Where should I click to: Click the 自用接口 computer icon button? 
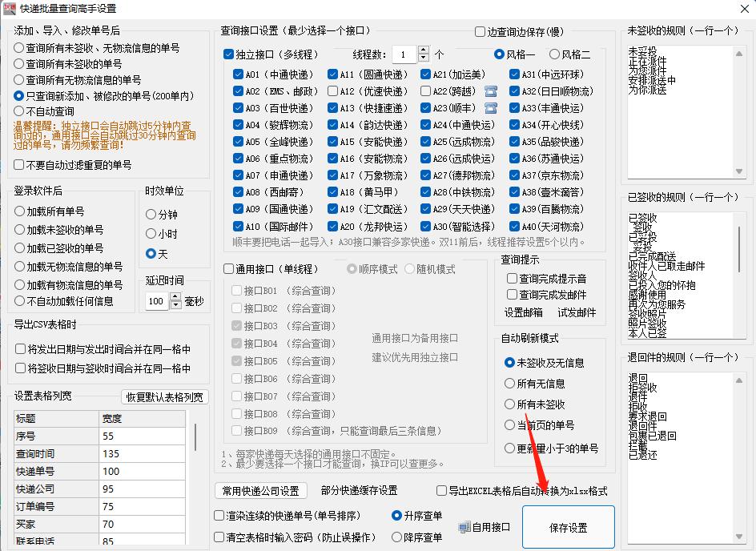click(464, 525)
